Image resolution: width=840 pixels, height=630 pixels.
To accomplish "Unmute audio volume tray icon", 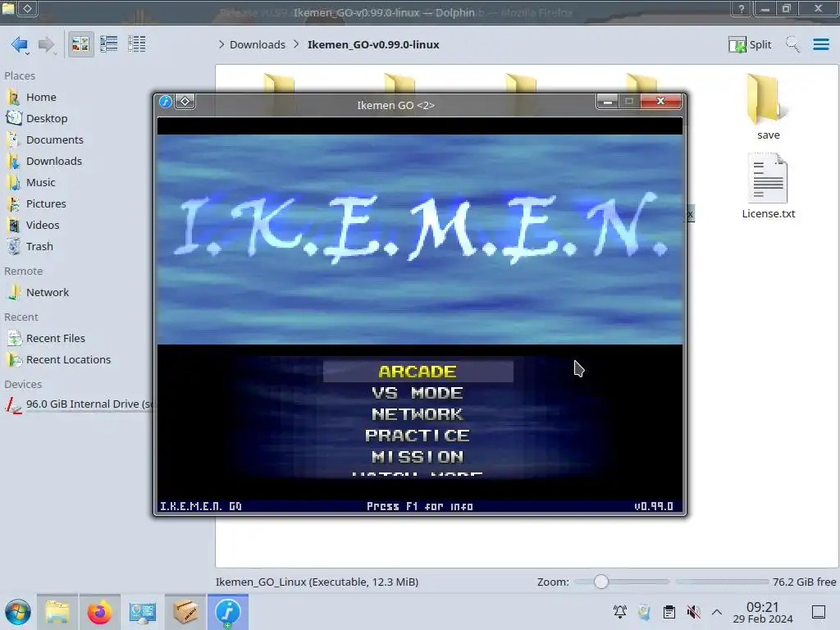I will [x=693, y=612].
